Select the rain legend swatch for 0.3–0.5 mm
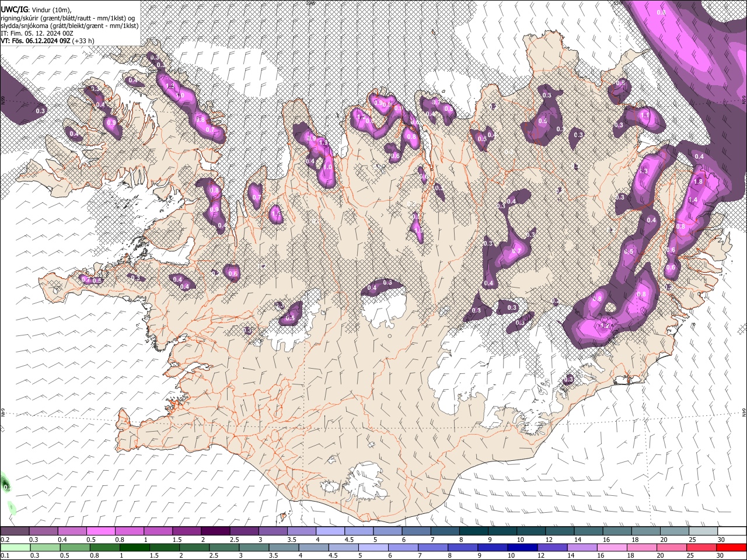The width and height of the screenshot is (747, 560). (45, 547)
